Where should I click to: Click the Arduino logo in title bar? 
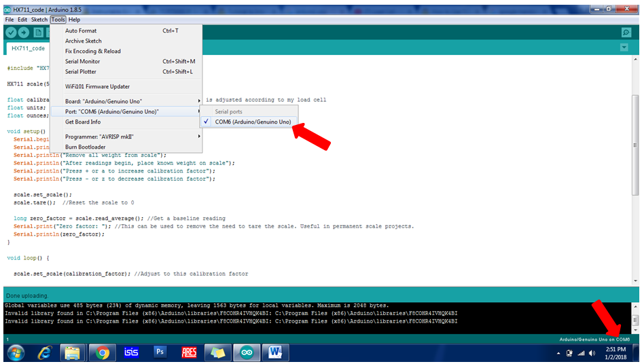[x=7, y=10]
